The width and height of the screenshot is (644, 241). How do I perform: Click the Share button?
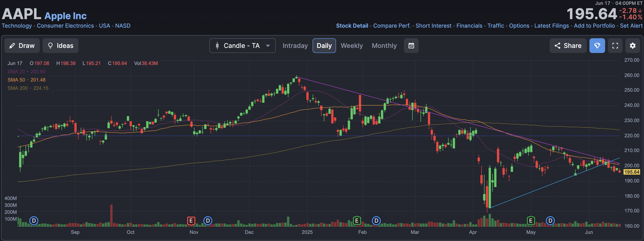pyautogui.click(x=568, y=46)
